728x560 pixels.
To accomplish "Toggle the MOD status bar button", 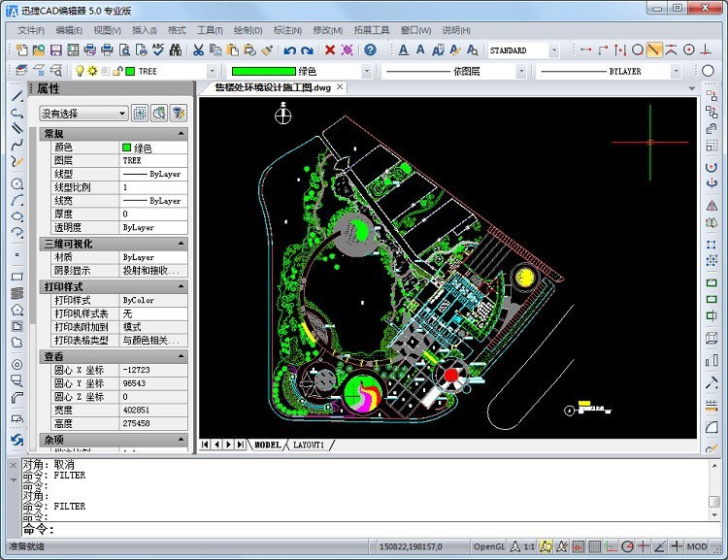I will 697,547.
